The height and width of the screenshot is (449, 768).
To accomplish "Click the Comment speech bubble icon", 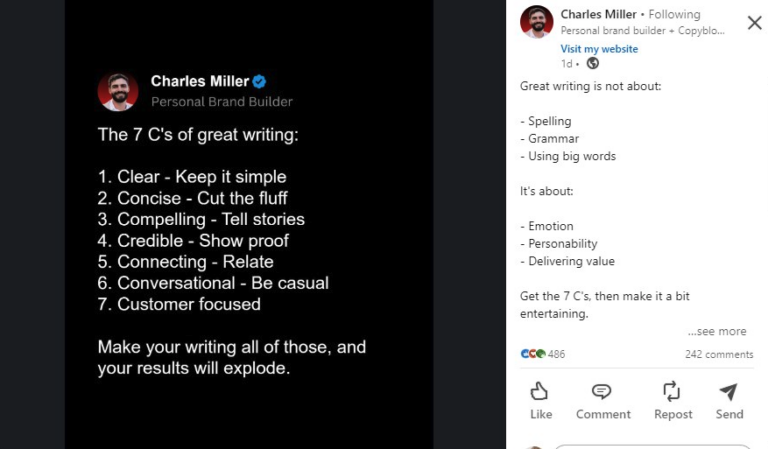I will tap(602, 392).
